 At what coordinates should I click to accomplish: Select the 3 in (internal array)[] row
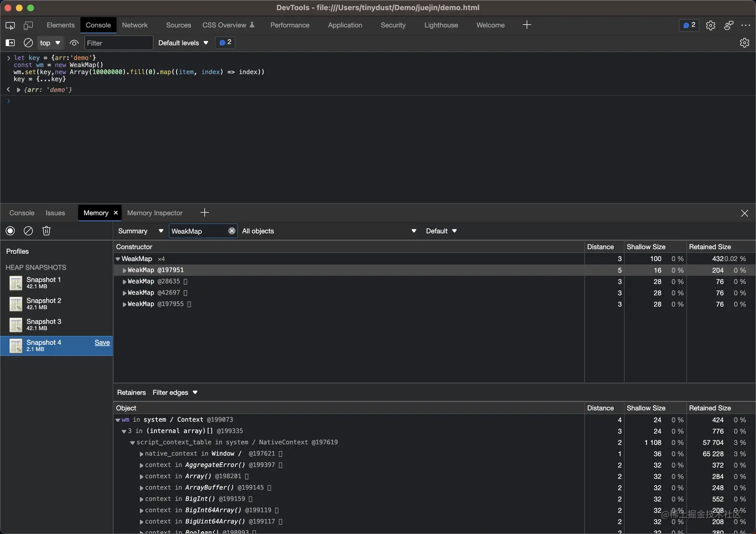pyautogui.click(x=434, y=431)
